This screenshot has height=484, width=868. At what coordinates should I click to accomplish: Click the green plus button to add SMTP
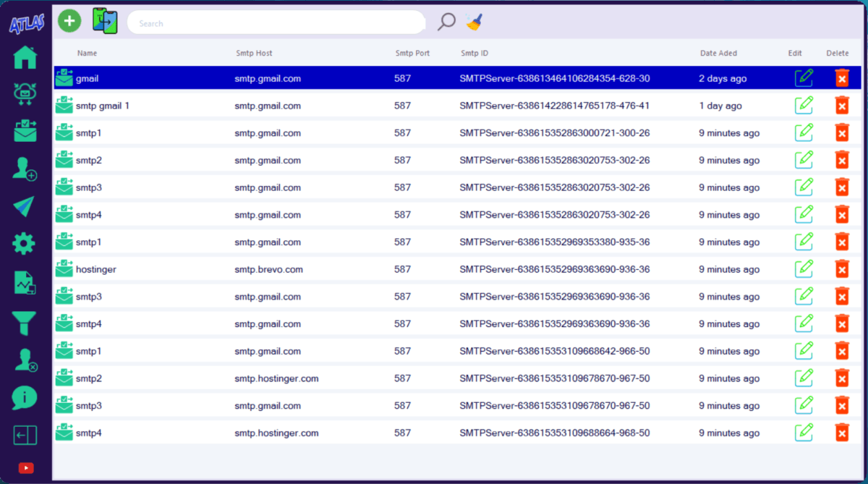click(x=69, y=20)
